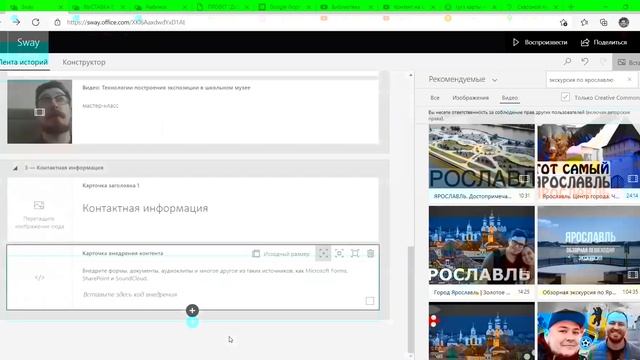This screenshot has height=360, width=640.
Task: Select the bottom-row night churches video thumbnail
Action: click(x=482, y=331)
